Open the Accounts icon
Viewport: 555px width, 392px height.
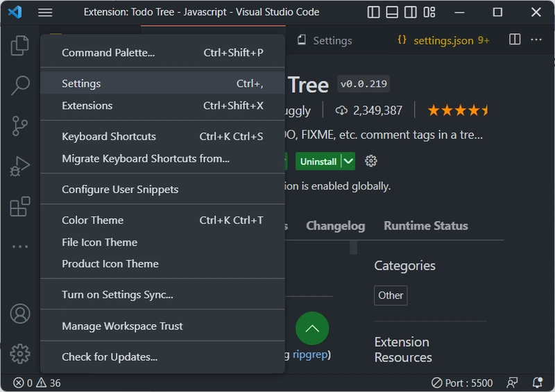pos(20,314)
